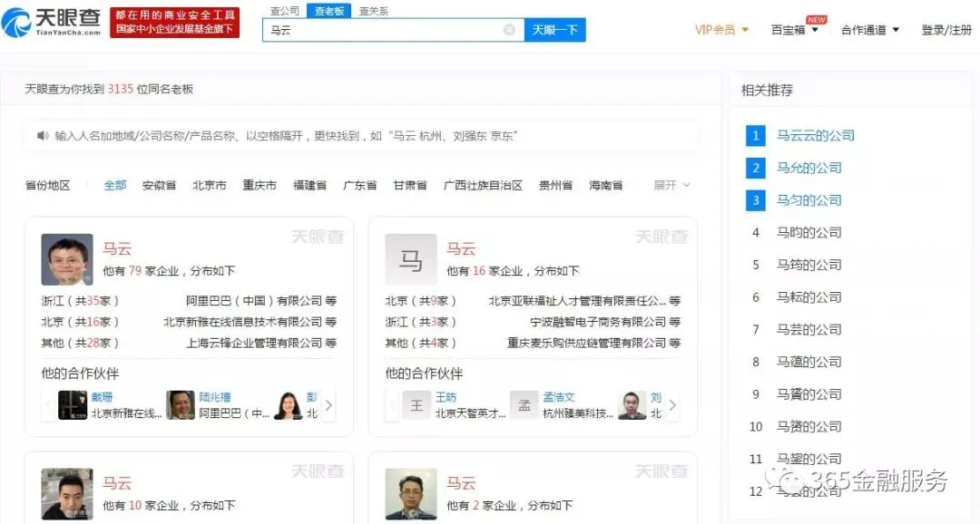Select the 查关系 search tab

click(x=373, y=11)
